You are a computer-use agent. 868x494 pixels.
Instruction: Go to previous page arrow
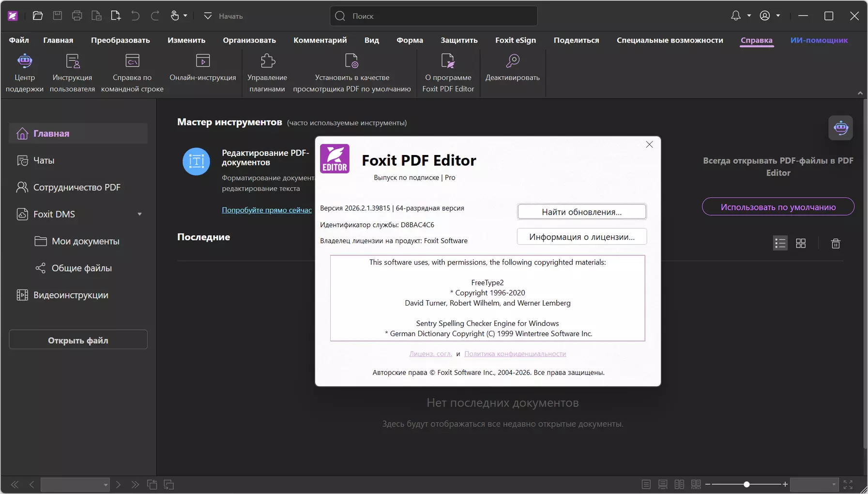[x=32, y=484]
